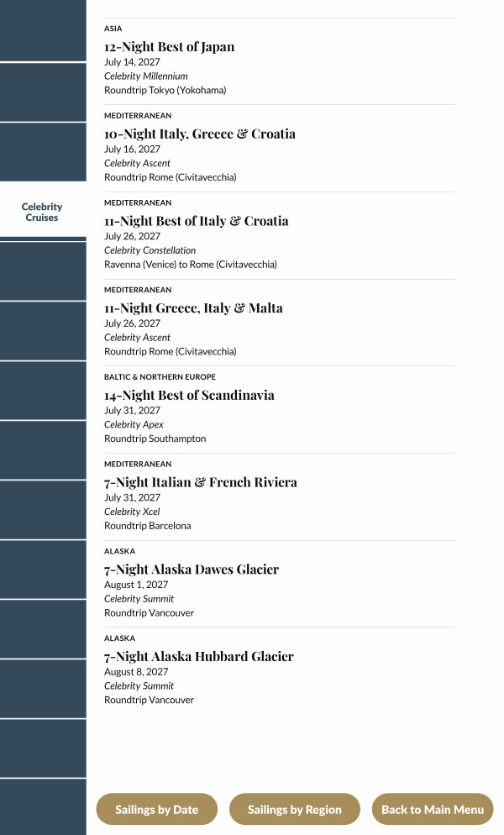
Task: Open 7-Night Italian & French Riviera cruise
Action: 200,482
